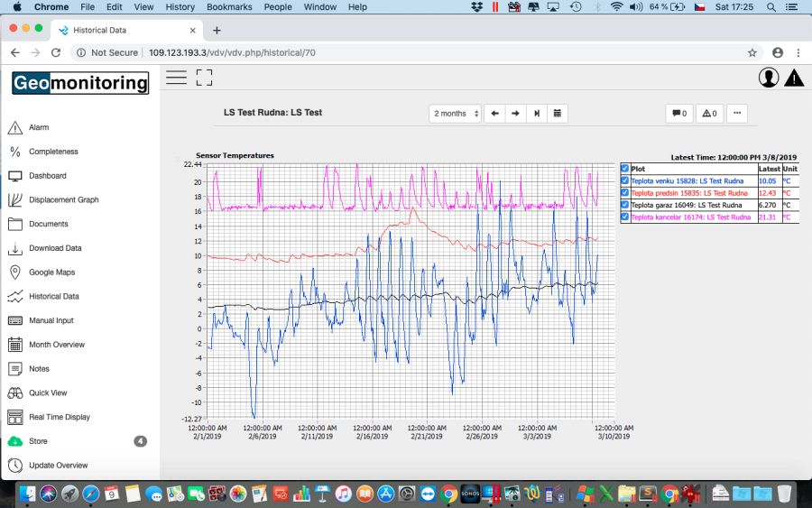Open Documents in the sidebar

[x=48, y=225]
